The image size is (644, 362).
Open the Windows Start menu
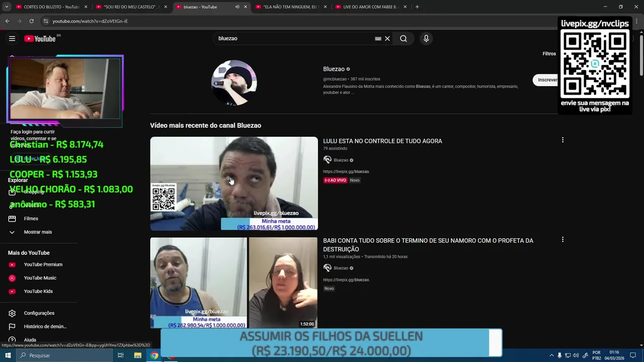click(x=8, y=355)
